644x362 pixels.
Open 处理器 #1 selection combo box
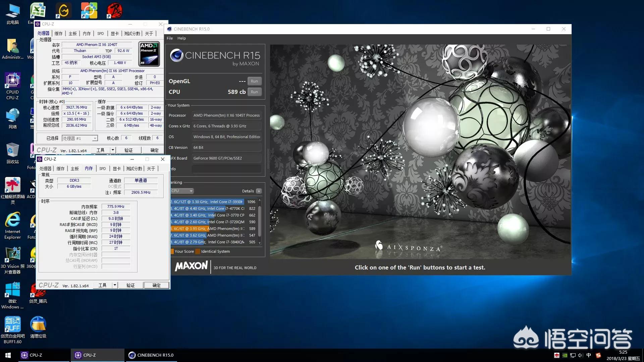[x=80, y=138]
